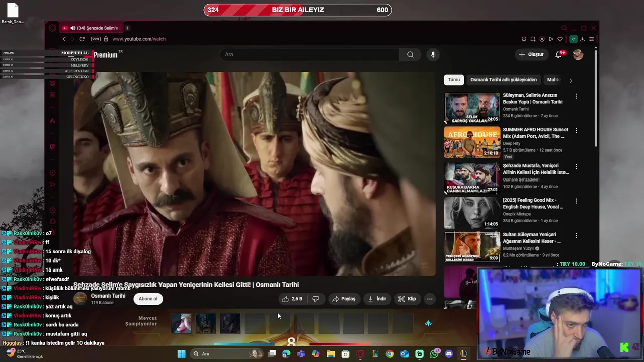Click the Muhteşem Yüzyıl channel name
The width and height of the screenshot is (644, 362).
[x=518, y=248]
